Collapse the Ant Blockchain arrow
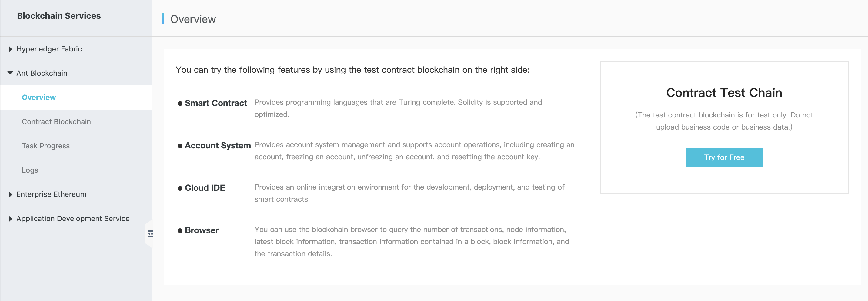The height and width of the screenshot is (301, 868). tap(10, 73)
